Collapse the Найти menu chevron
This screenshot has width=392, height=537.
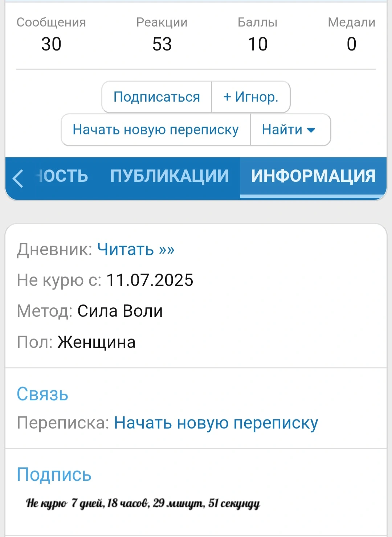[311, 130]
